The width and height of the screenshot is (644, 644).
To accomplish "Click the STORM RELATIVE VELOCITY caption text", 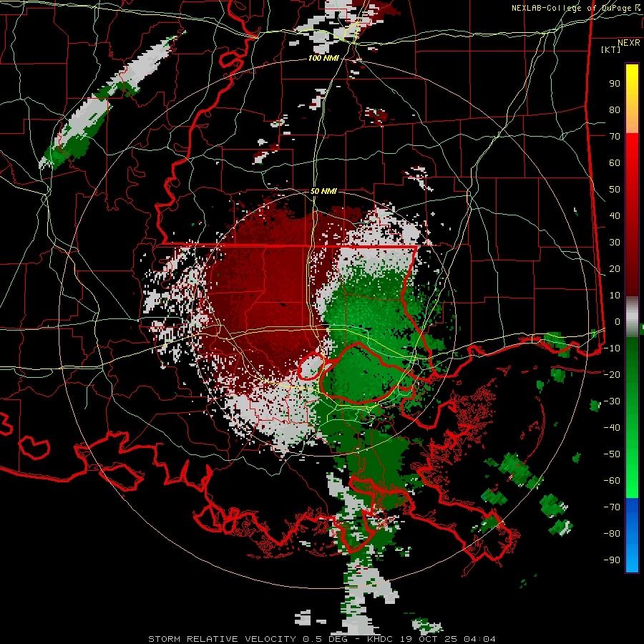I will point(222,639).
